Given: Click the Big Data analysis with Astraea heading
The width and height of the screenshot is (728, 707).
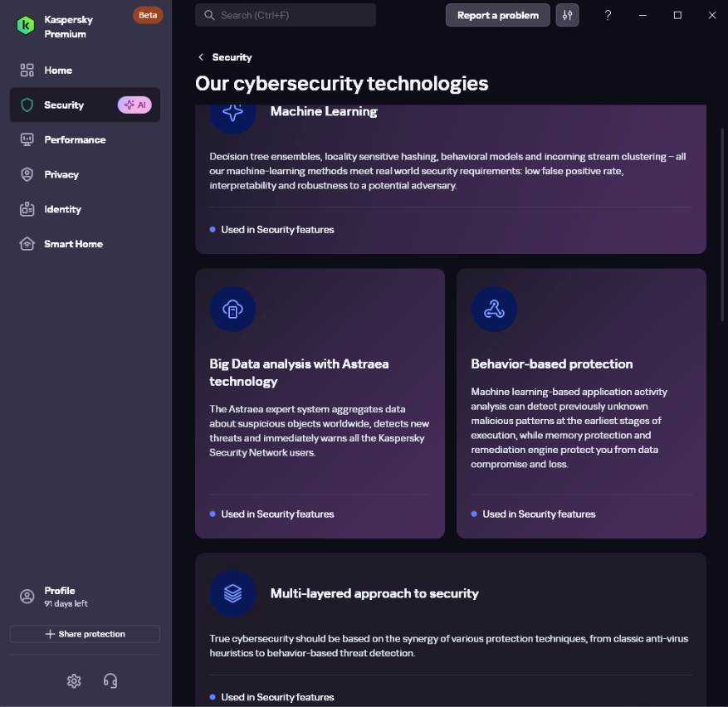Looking at the screenshot, I should (x=299, y=373).
